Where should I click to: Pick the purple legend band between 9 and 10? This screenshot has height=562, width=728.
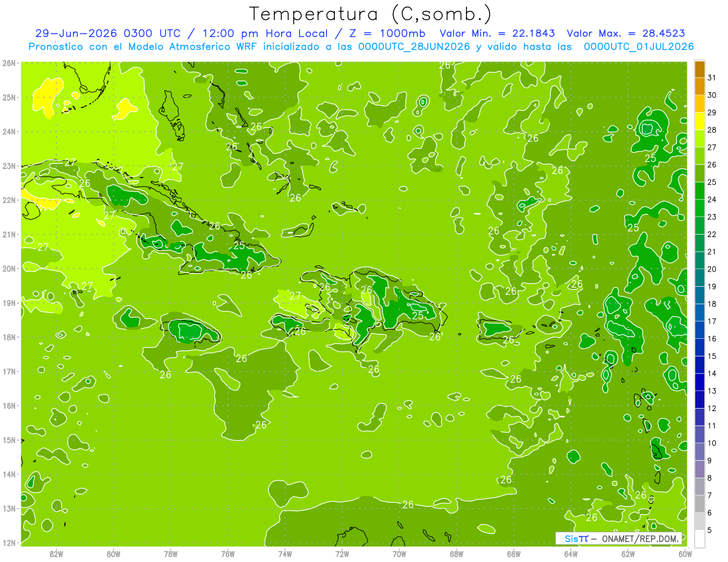[x=699, y=452]
